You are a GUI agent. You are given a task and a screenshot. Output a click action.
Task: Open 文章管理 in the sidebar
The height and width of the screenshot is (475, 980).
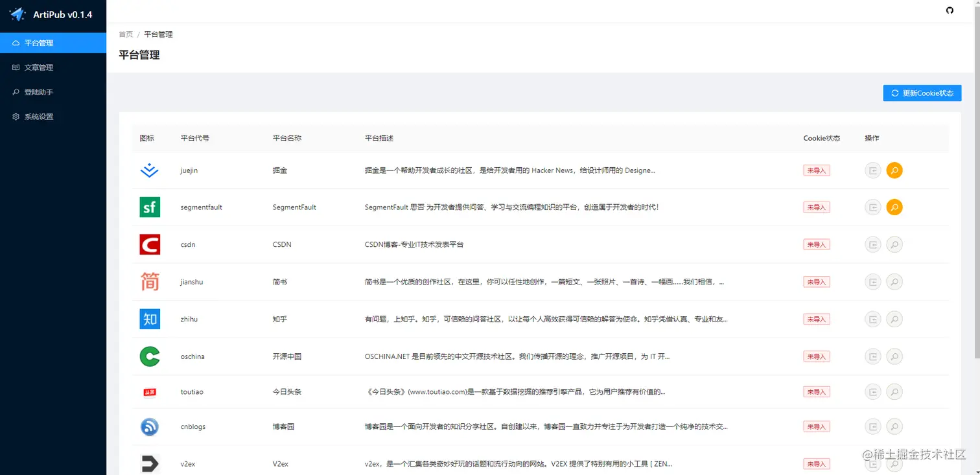click(53, 67)
